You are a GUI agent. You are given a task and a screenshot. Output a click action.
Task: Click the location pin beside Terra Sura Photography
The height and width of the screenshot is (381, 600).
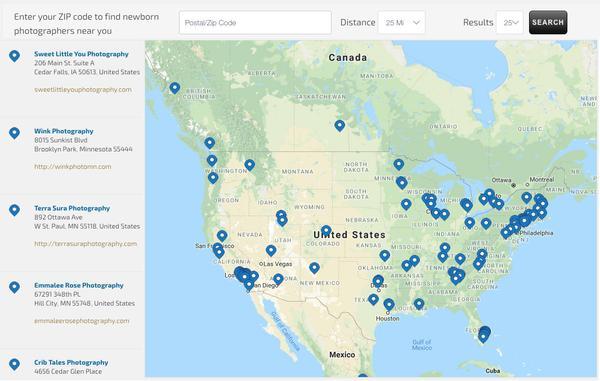coord(15,210)
